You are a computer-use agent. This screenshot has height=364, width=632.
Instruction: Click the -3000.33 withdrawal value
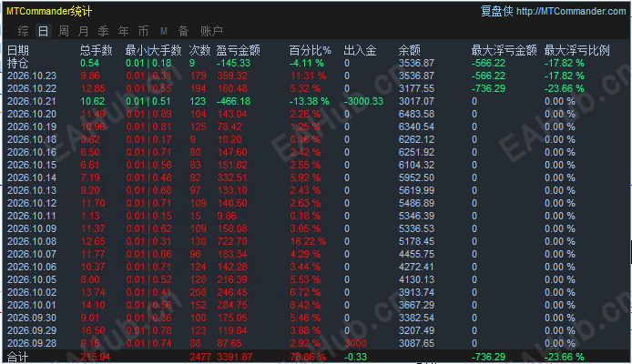coord(363,102)
